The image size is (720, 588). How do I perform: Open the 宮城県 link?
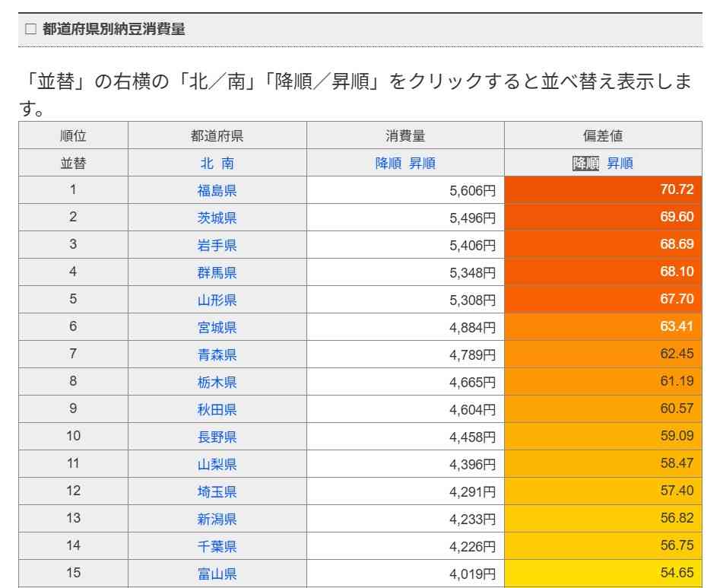(217, 327)
